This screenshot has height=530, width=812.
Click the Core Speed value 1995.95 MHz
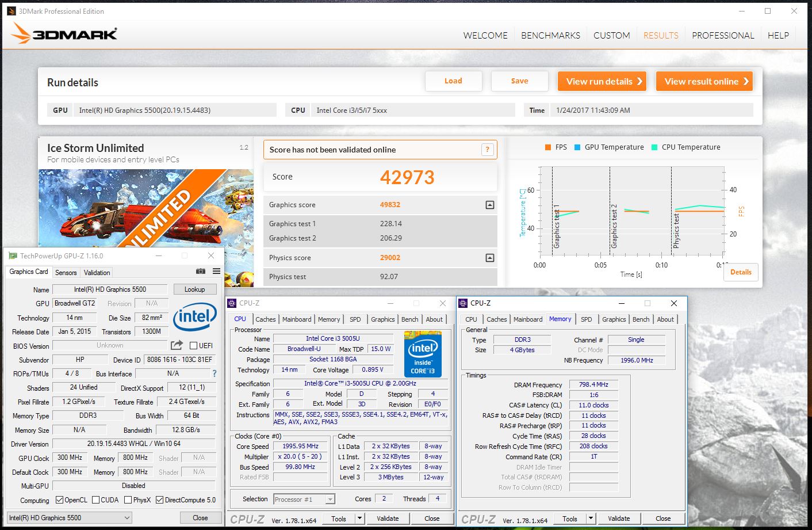pos(300,446)
